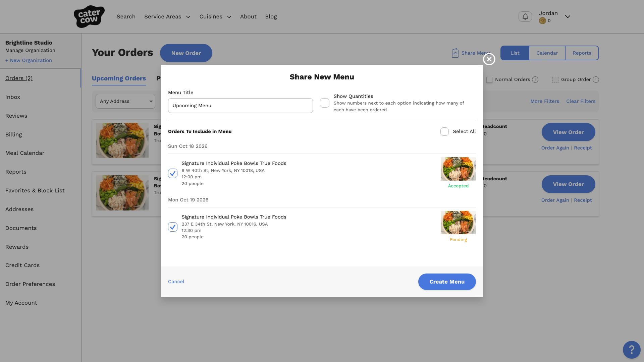
Task: Click the New Order button
Action: (186, 53)
